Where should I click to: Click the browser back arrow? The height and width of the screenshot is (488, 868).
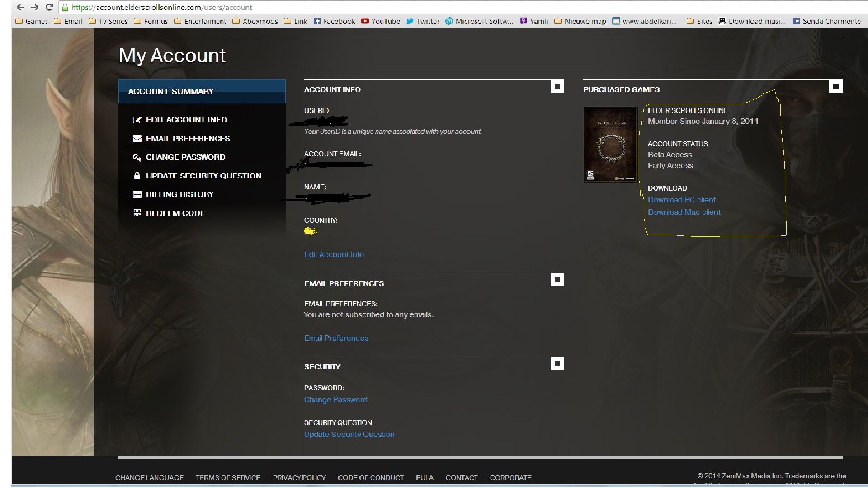[20, 7]
